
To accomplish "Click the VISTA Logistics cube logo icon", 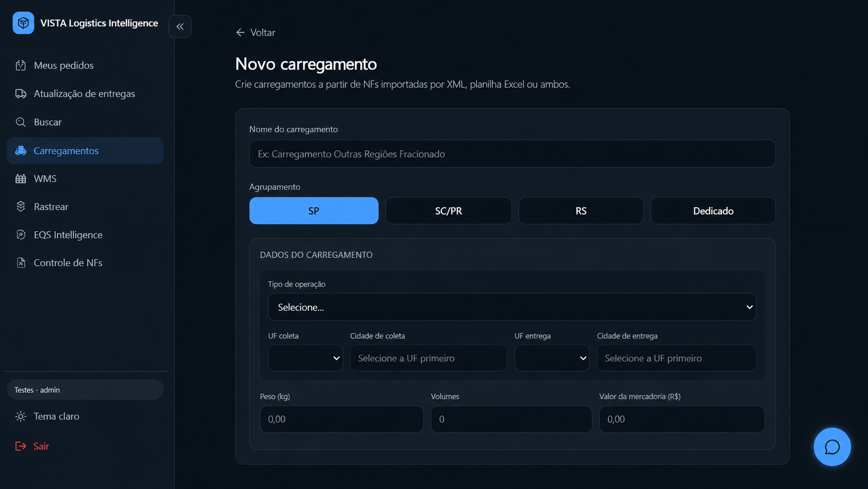I will [23, 23].
